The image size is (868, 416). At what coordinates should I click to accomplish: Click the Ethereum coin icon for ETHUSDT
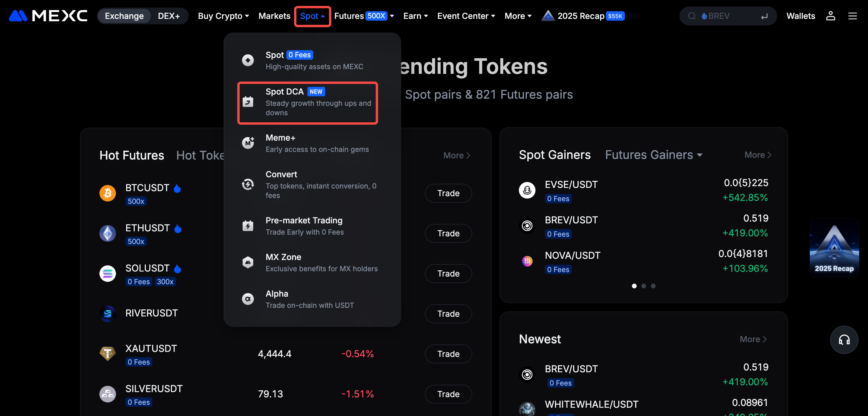tap(107, 233)
